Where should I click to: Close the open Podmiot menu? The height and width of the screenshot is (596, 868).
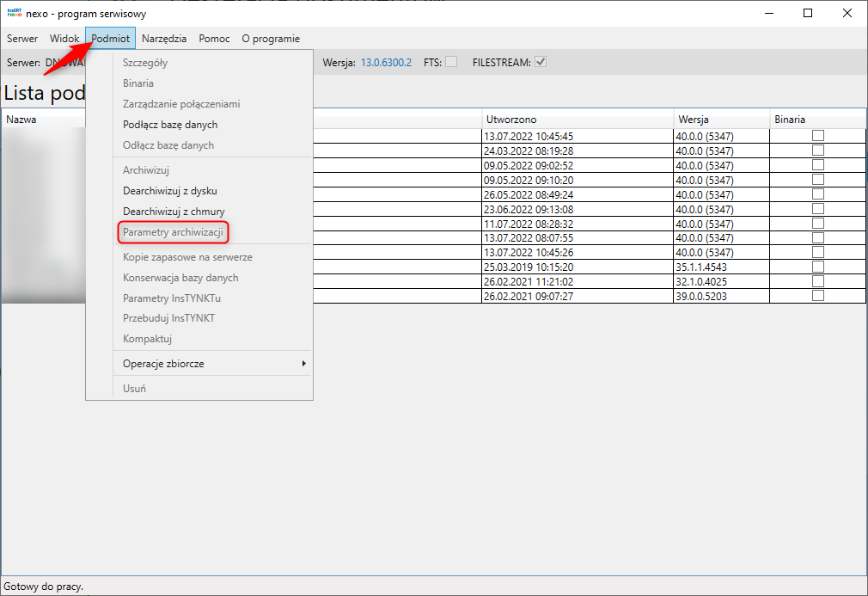[110, 38]
